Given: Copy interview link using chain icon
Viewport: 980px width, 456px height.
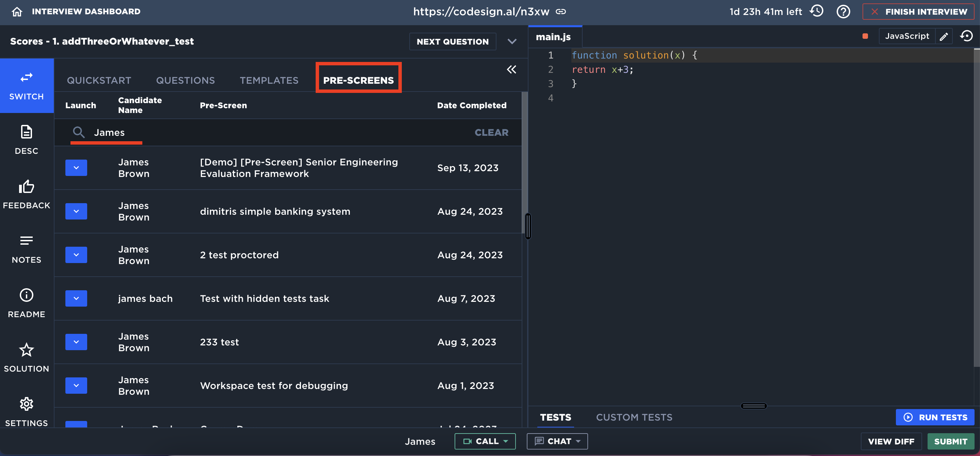Looking at the screenshot, I should coord(561,12).
